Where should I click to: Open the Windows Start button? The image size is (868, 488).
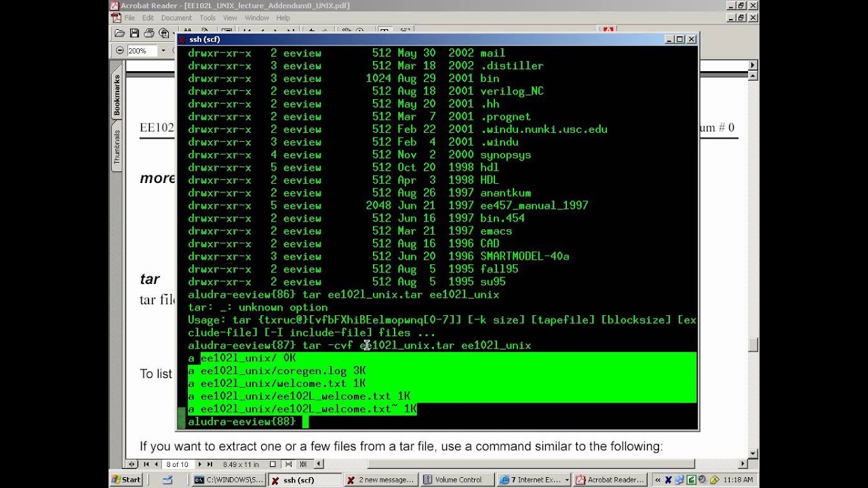point(126,479)
